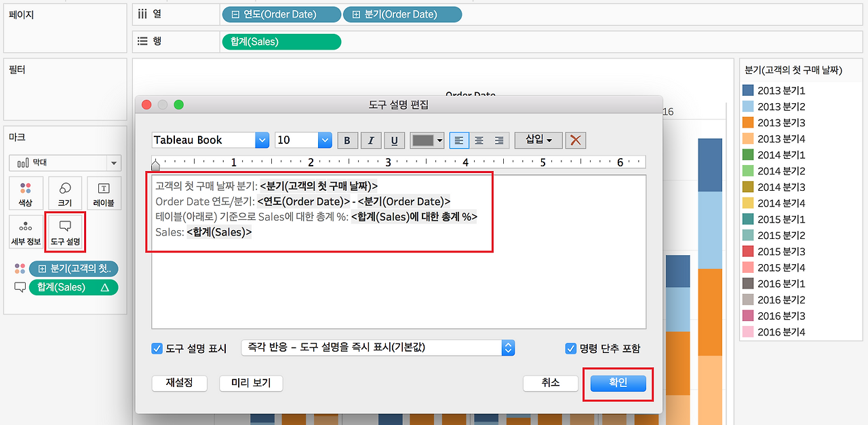The height and width of the screenshot is (425, 868).
Task: Select legend entry 2013 분기4
Action: (x=781, y=138)
